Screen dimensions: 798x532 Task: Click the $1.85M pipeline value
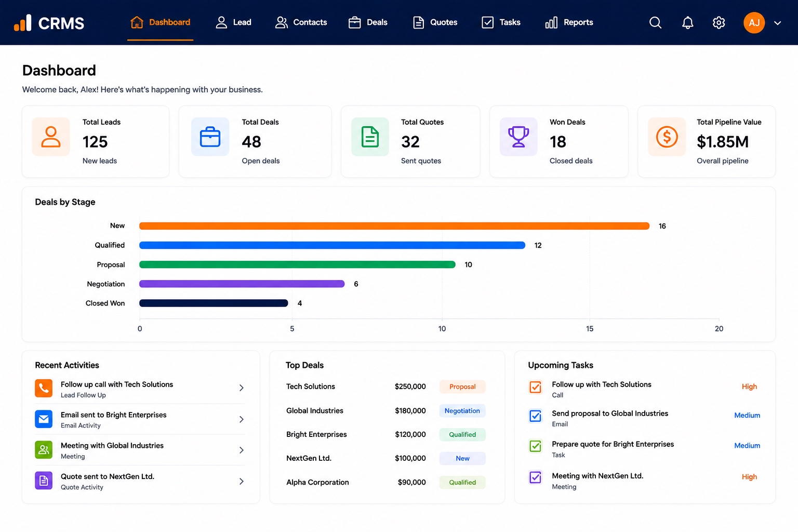tap(723, 141)
